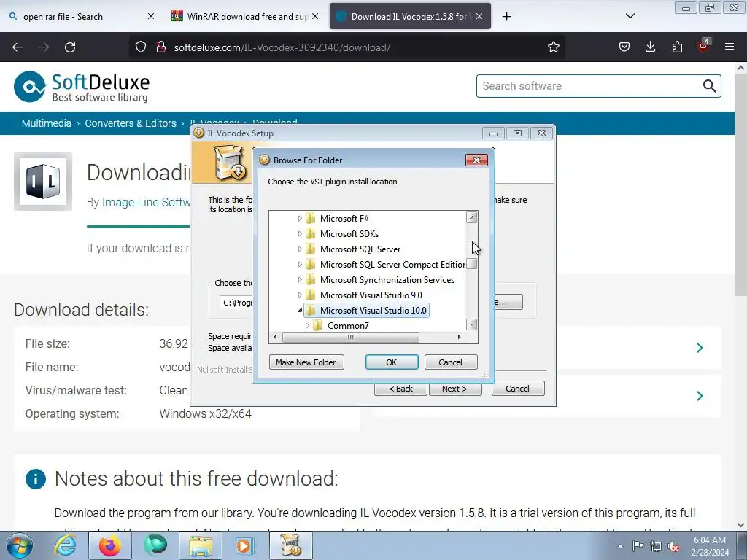
Task: Open the Pocket save icon
Action: pyautogui.click(x=624, y=47)
